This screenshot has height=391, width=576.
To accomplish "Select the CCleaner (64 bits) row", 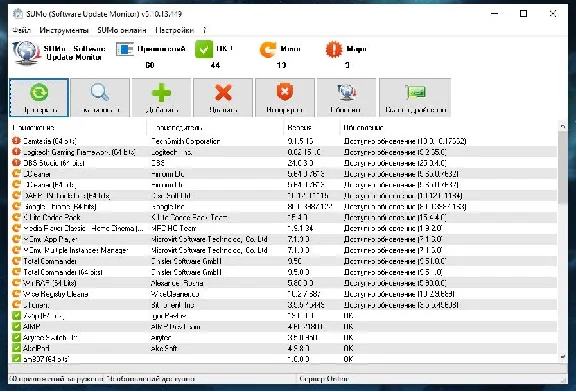I will [x=283, y=184].
